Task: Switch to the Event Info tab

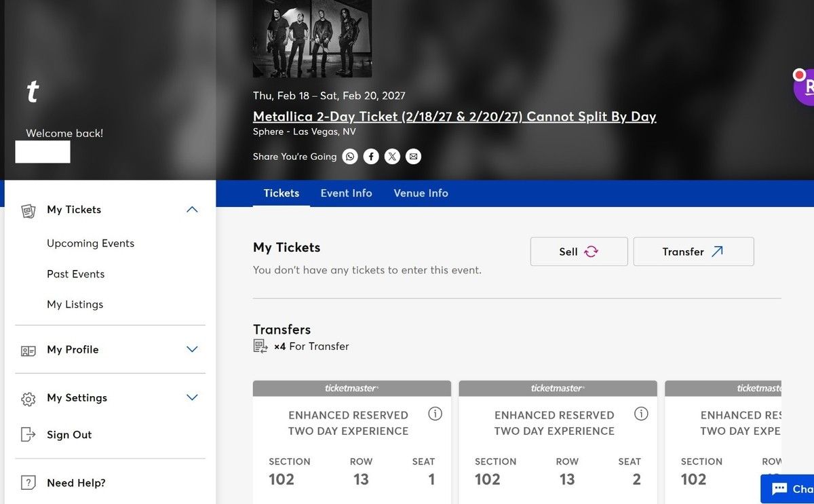Action: pyautogui.click(x=346, y=193)
